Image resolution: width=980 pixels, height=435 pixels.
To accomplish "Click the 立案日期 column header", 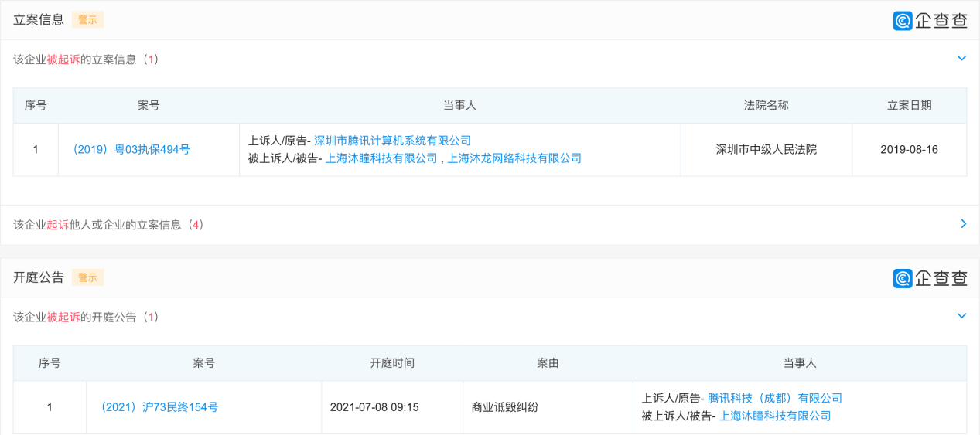I will click(909, 106).
